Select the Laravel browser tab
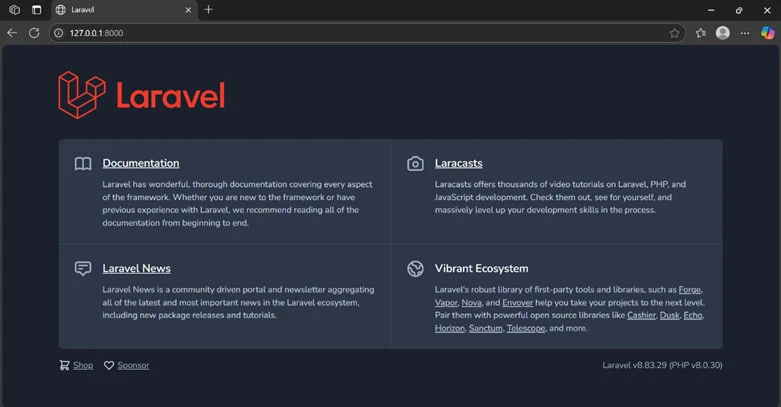781x407 pixels. [x=125, y=10]
